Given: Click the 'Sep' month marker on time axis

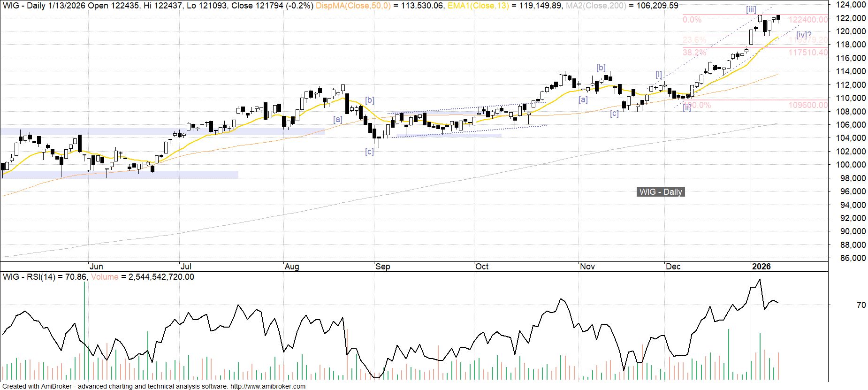Looking at the screenshot, I should (x=382, y=267).
